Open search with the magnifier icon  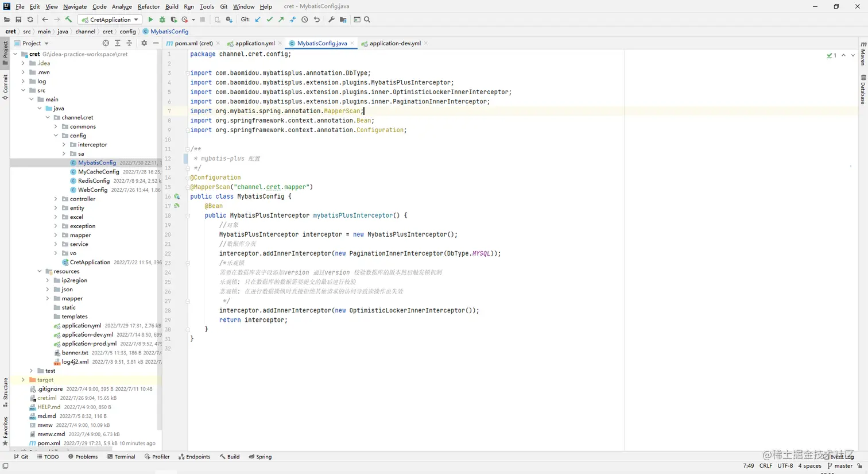point(367,20)
